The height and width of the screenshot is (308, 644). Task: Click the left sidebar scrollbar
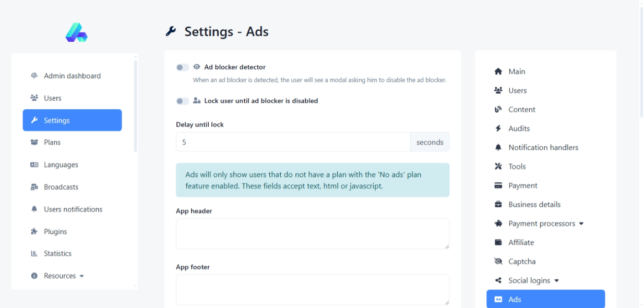click(x=136, y=104)
